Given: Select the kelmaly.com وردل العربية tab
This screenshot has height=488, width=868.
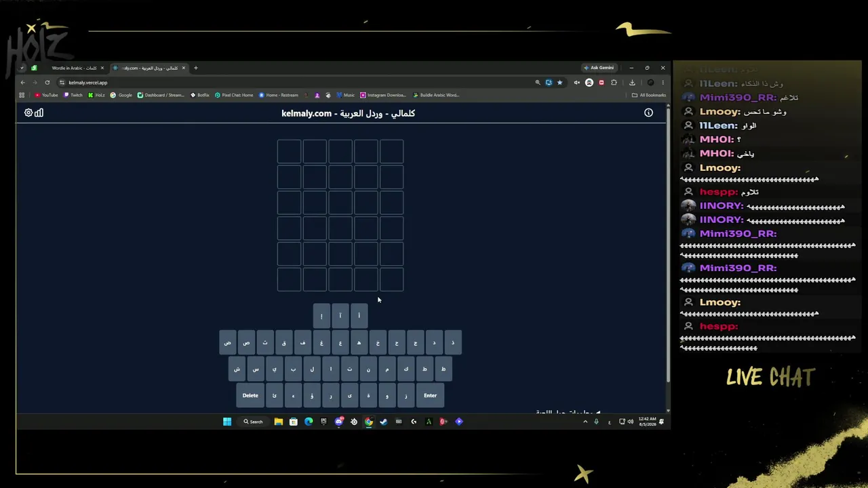Looking at the screenshot, I should pyautogui.click(x=148, y=68).
